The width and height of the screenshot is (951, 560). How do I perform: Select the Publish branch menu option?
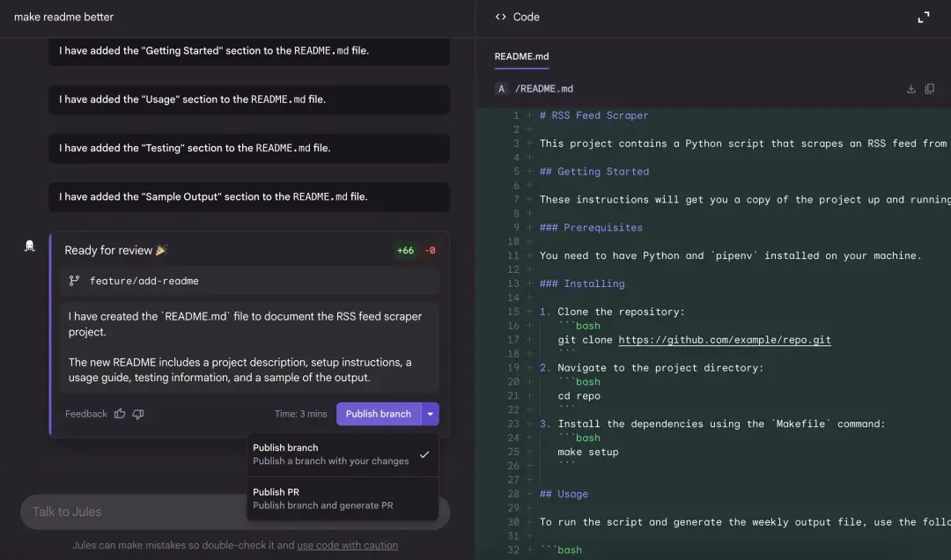click(x=343, y=454)
